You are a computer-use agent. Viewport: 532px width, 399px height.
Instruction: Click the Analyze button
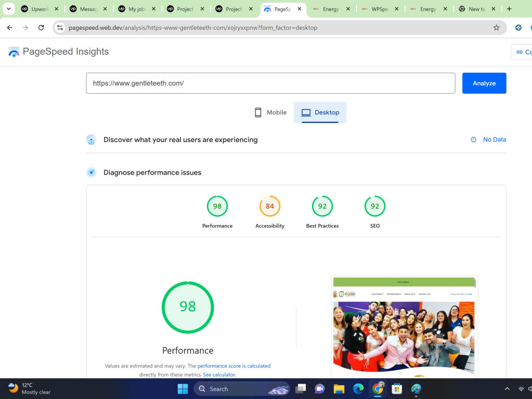point(484,83)
